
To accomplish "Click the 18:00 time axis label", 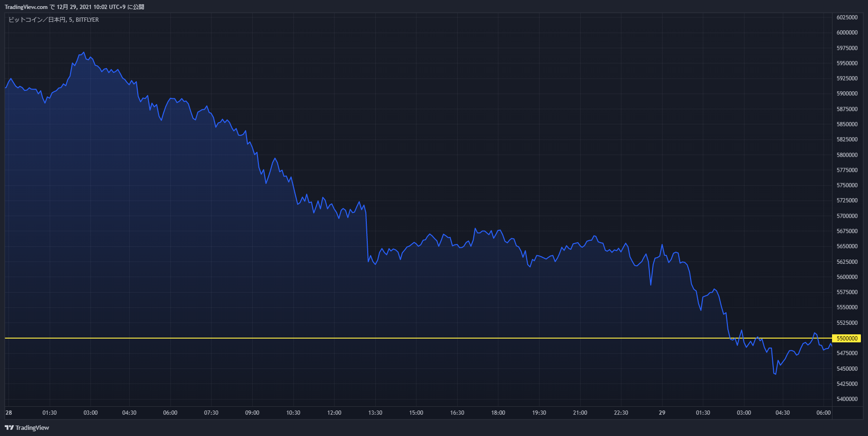I will click(498, 413).
